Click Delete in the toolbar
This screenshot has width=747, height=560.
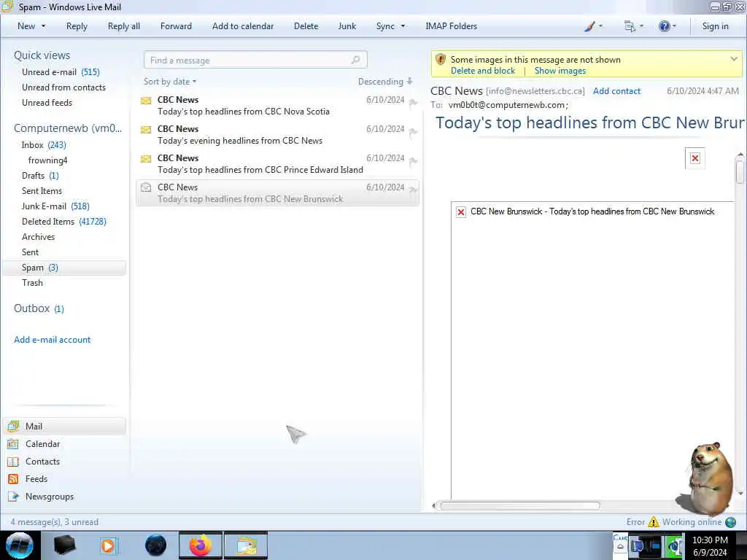306,26
